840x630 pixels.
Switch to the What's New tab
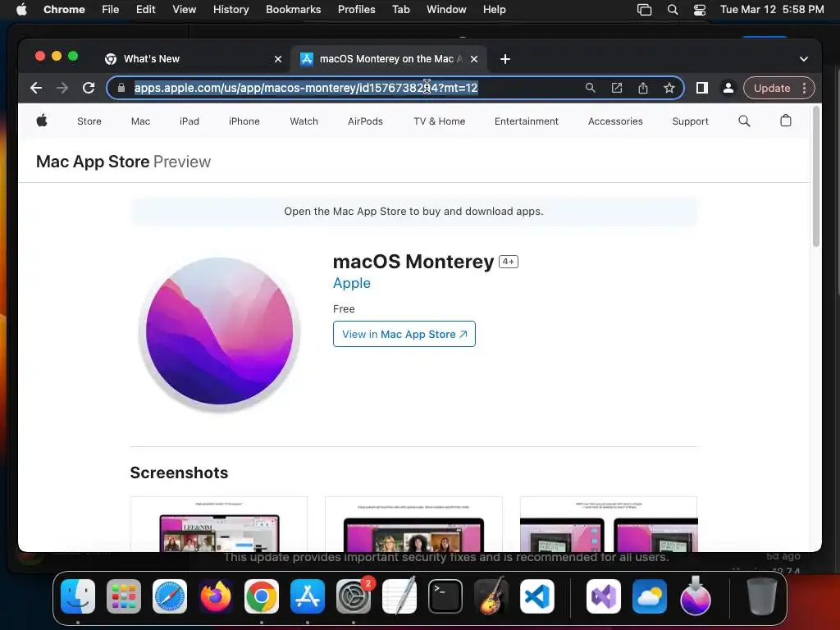click(x=194, y=59)
